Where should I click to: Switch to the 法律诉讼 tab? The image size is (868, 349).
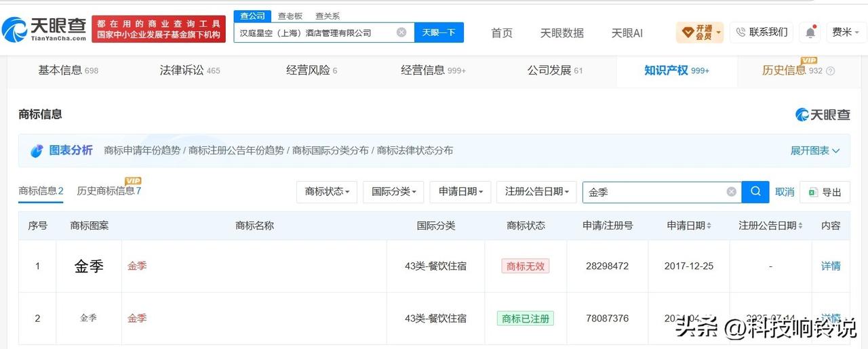[x=190, y=70]
